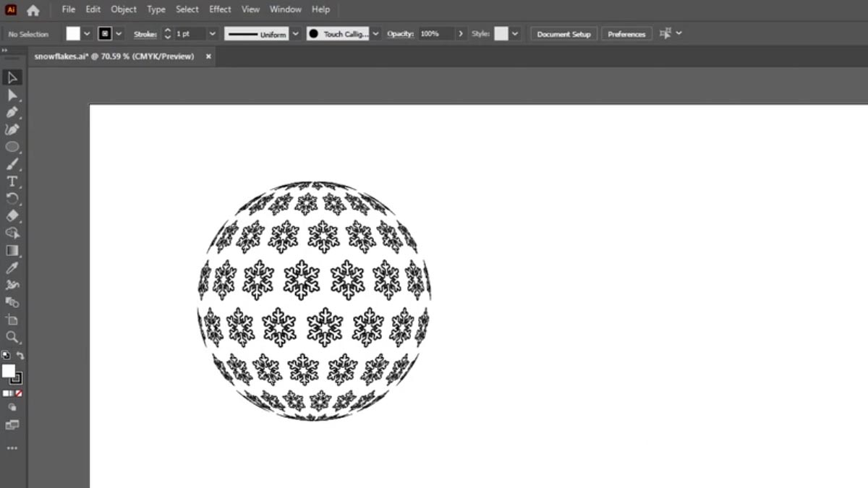Select the Rotate tool
The width and height of the screenshot is (868, 488).
pos(12,199)
